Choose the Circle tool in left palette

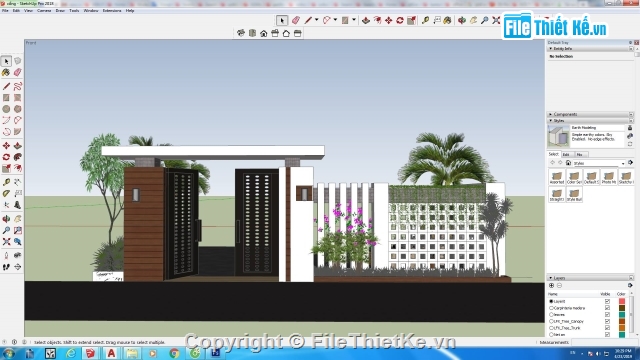coord(6,109)
